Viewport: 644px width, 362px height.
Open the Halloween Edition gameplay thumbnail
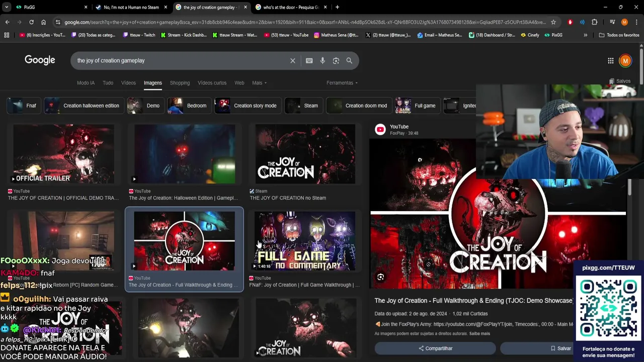pos(184,154)
